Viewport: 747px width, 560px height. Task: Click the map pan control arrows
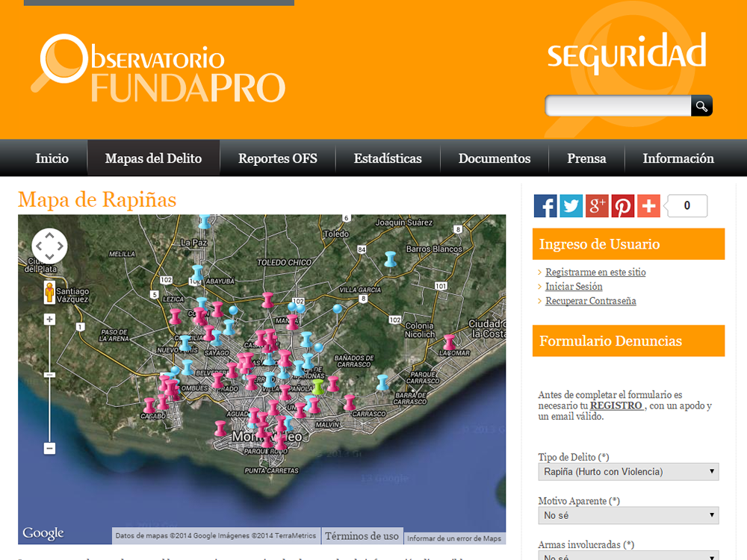pos(49,246)
